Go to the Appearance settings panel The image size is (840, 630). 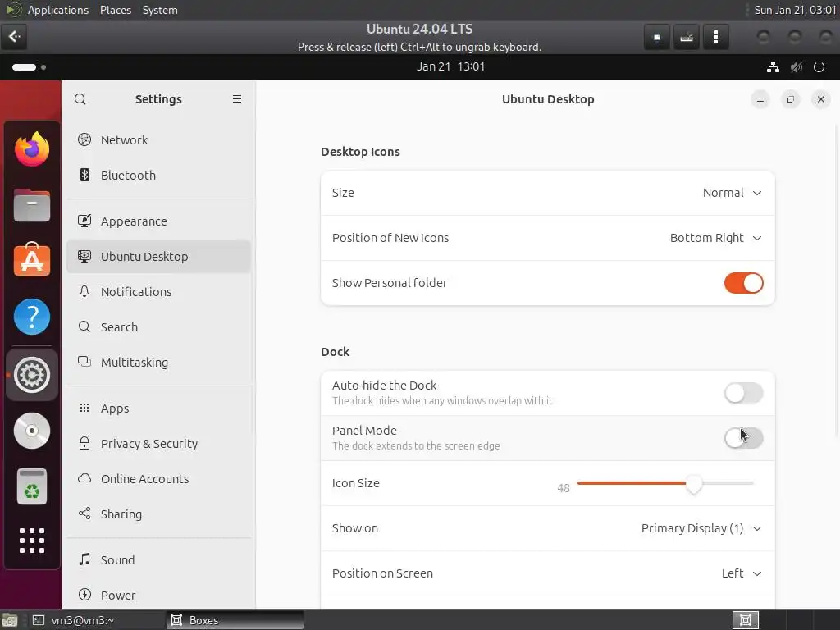(158, 221)
